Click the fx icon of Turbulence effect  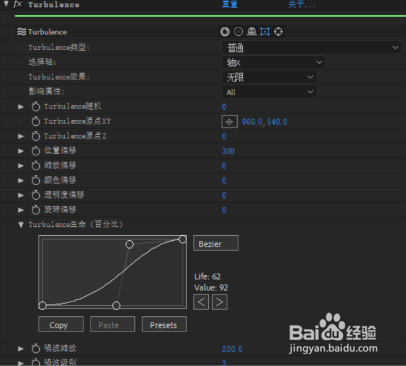(x=17, y=4)
